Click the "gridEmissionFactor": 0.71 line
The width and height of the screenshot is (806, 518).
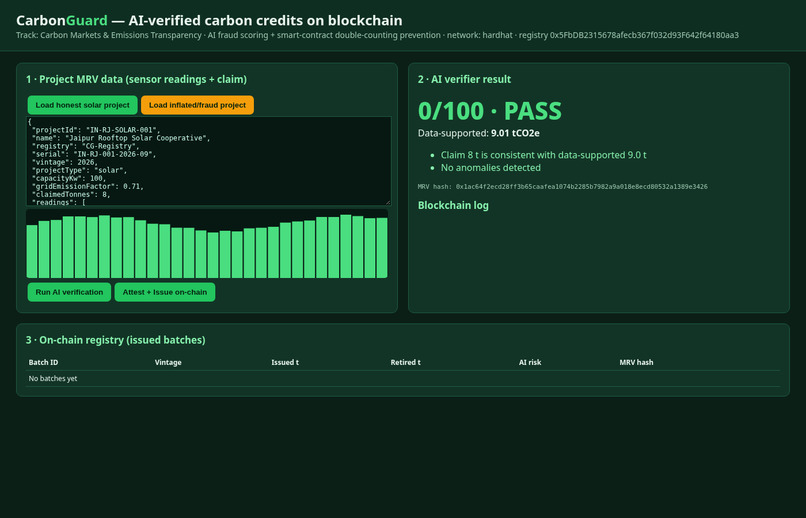pyautogui.click(x=88, y=186)
